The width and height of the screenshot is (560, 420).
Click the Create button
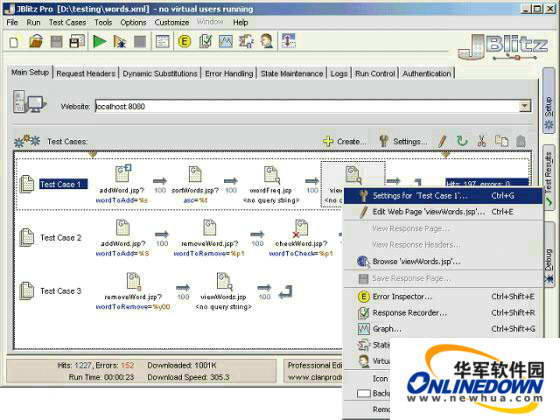[344, 141]
